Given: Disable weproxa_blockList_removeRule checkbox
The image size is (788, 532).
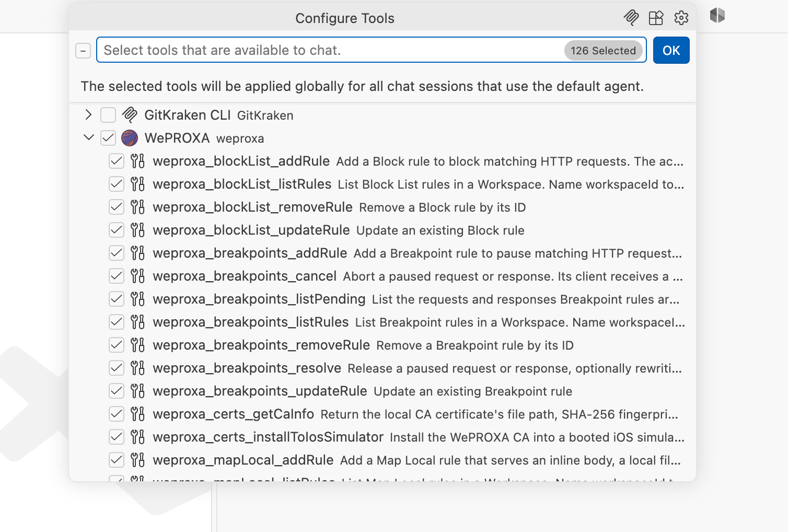Looking at the screenshot, I should click(117, 207).
